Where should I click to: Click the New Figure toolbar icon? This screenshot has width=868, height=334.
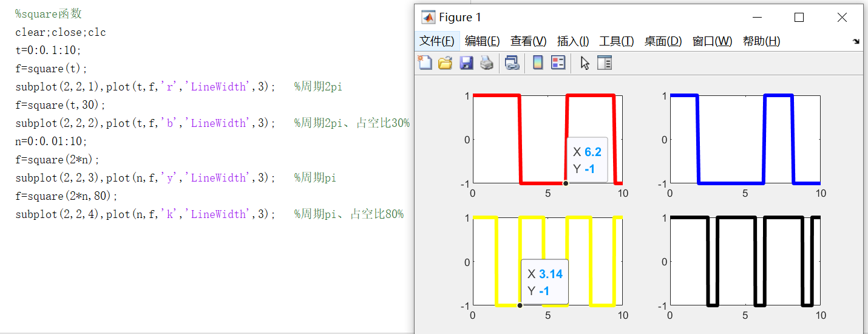(424, 63)
